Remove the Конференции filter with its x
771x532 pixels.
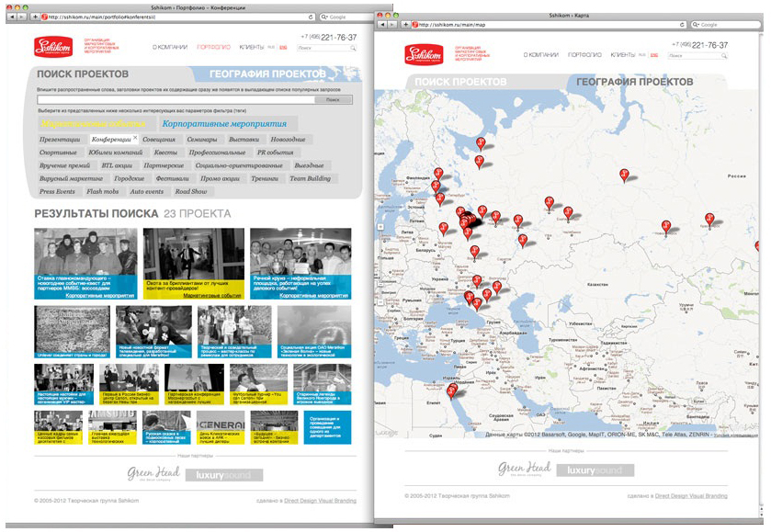pos(135,138)
